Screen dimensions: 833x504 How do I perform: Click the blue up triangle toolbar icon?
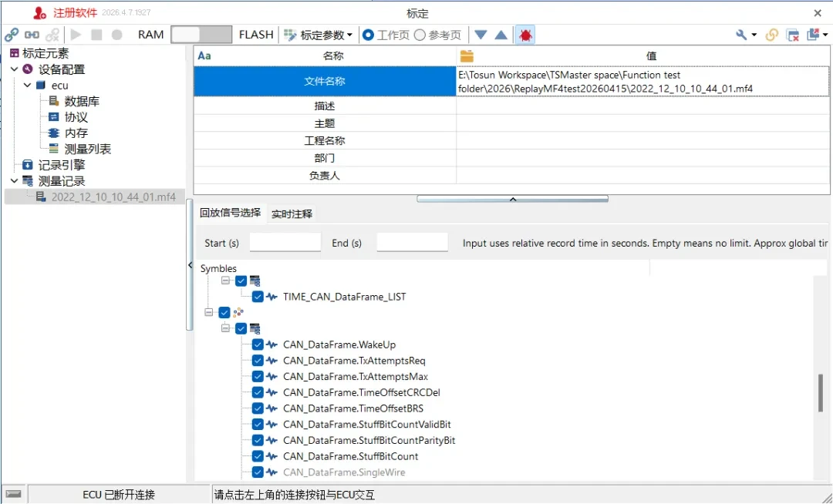click(x=501, y=35)
